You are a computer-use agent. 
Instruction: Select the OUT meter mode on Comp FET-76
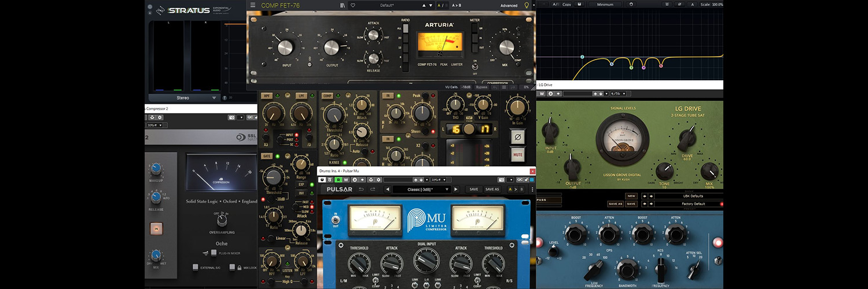coord(475,47)
